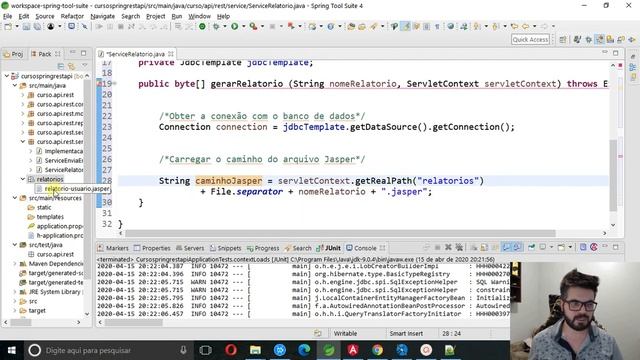The width and height of the screenshot is (640, 360).
Task: Select the templates folder
Action: pos(46,217)
